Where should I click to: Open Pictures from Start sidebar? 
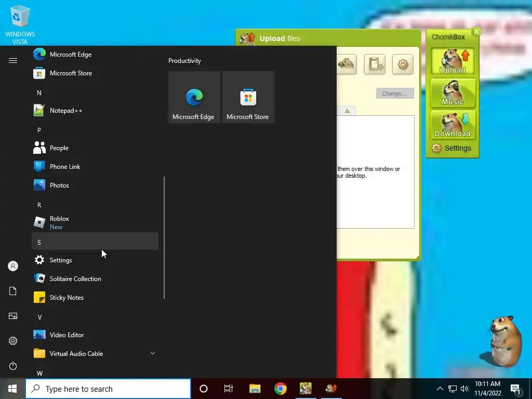[13, 316]
